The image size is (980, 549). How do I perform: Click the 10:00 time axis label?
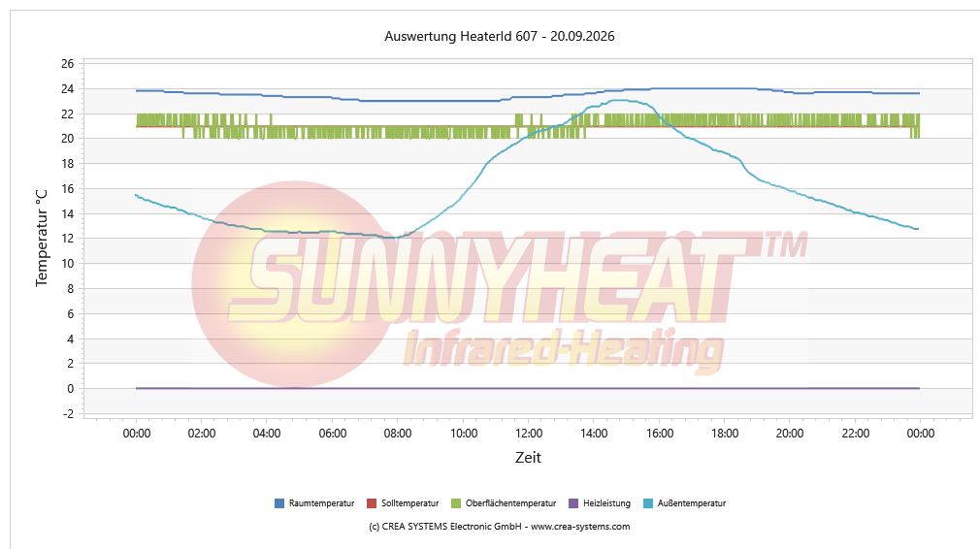click(464, 434)
